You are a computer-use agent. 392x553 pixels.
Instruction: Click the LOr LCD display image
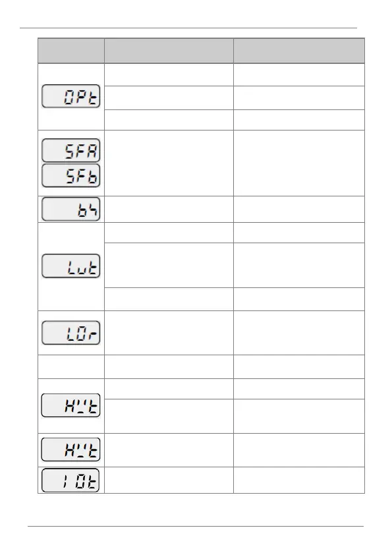(x=71, y=333)
